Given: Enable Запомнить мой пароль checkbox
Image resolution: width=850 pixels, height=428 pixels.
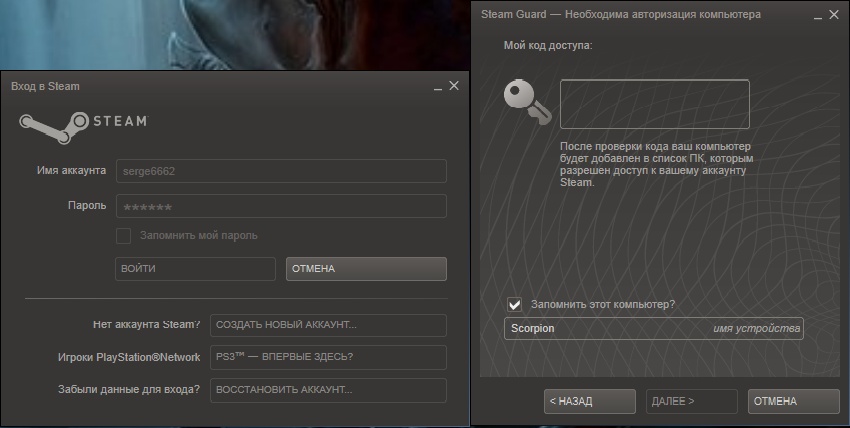Looking at the screenshot, I should tap(124, 236).
